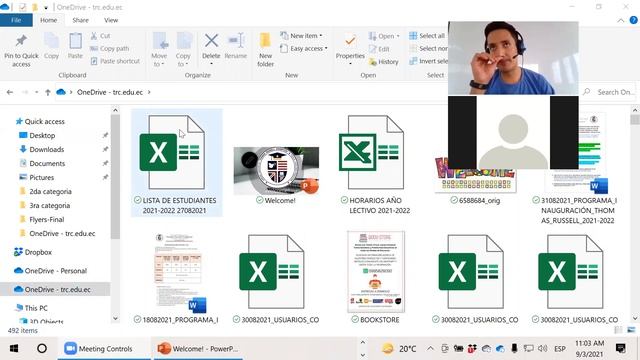Create a New folder from ribbon
The image size is (640, 360).
pos(265,50)
